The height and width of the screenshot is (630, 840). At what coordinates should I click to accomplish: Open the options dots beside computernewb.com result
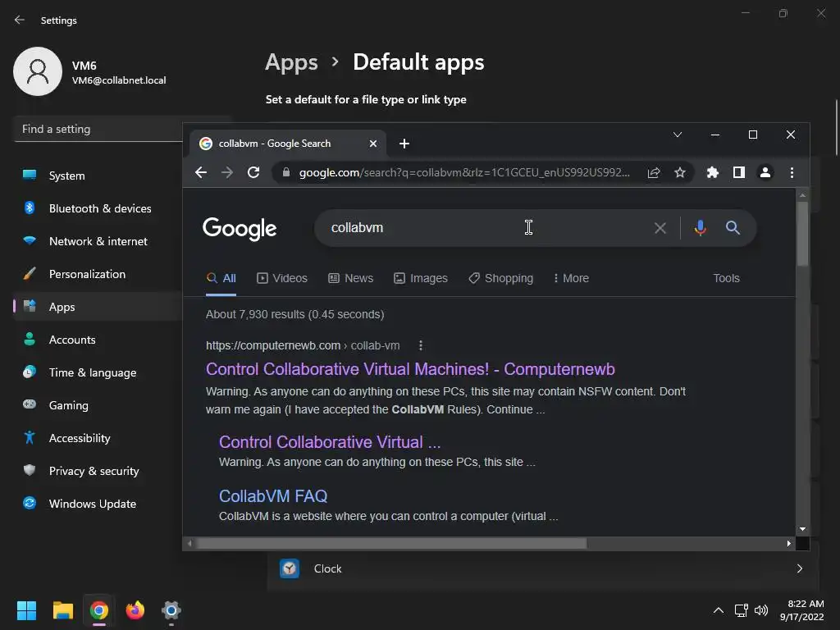(x=421, y=345)
